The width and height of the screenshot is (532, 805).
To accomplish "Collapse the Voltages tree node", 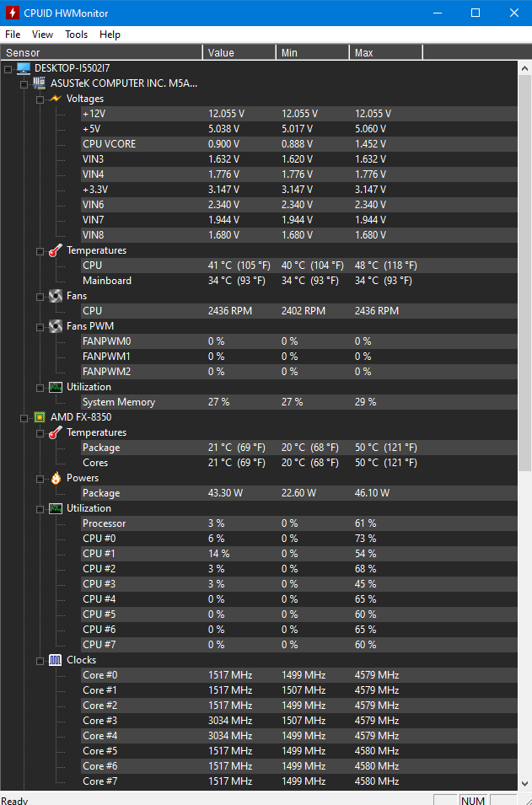I will pos(40,99).
